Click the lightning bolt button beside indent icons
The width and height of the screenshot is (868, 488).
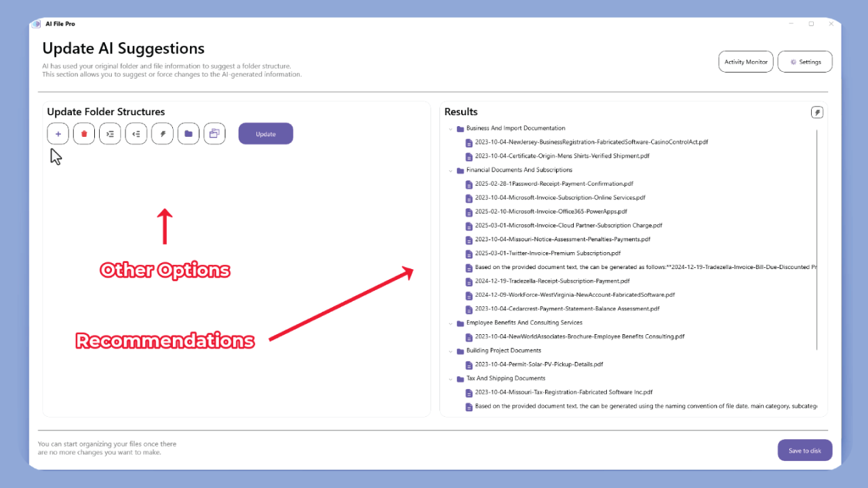tap(163, 134)
